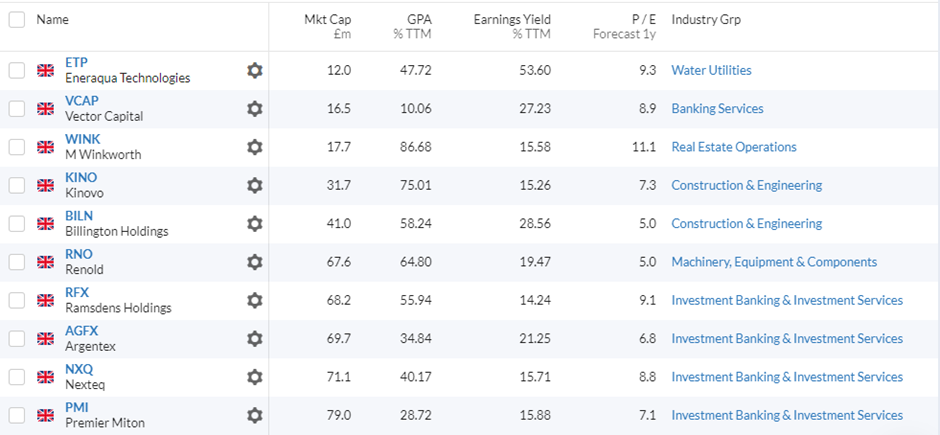Click the gear icon for Billington Holdings

pos(255,224)
